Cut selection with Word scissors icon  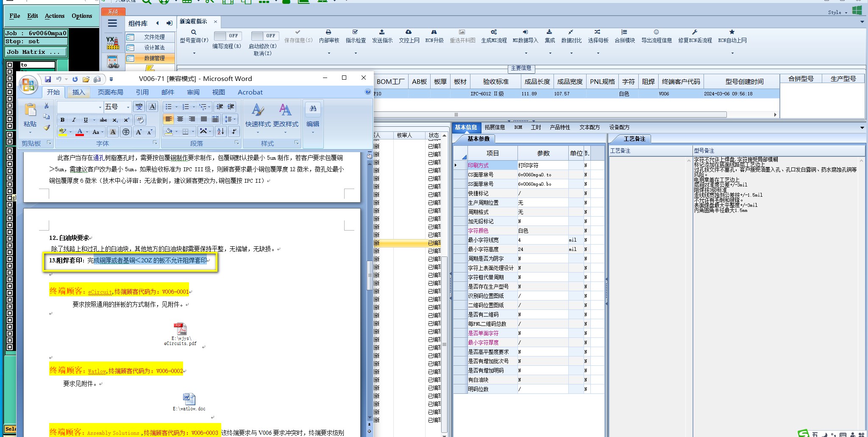point(47,106)
